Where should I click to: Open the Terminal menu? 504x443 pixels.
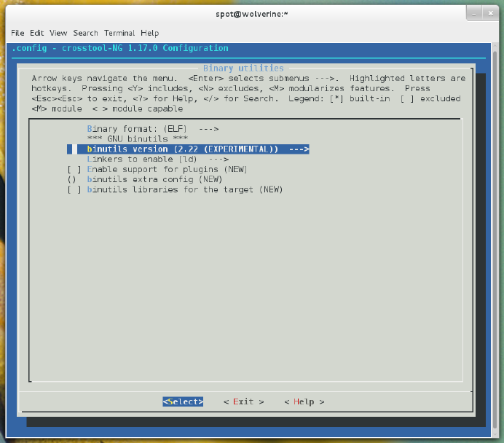tap(119, 33)
